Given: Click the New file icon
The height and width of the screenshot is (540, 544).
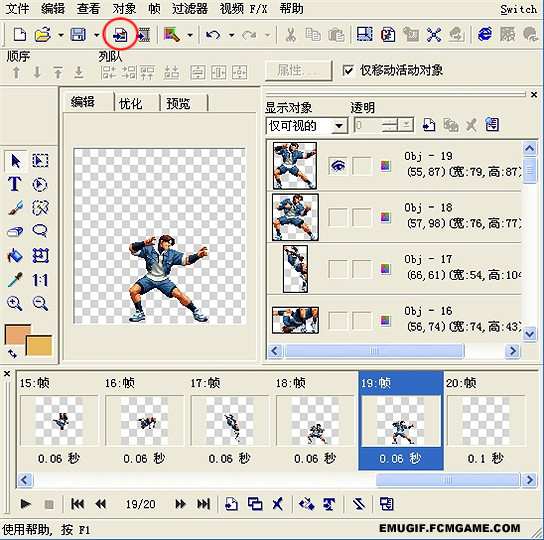Looking at the screenshot, I should click(x=19, y=35).
